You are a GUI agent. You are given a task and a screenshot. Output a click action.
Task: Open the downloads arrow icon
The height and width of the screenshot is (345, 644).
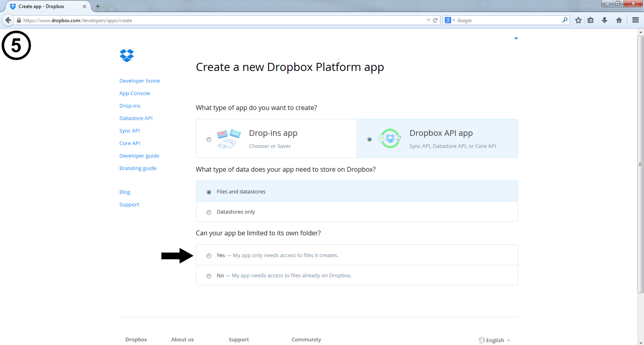click(x=605, y=20)
